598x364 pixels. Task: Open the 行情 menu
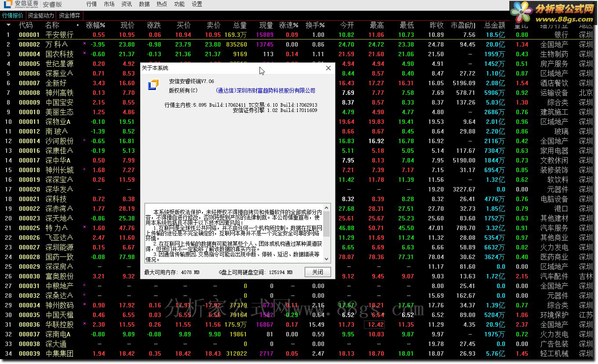[x=92, y=4]
